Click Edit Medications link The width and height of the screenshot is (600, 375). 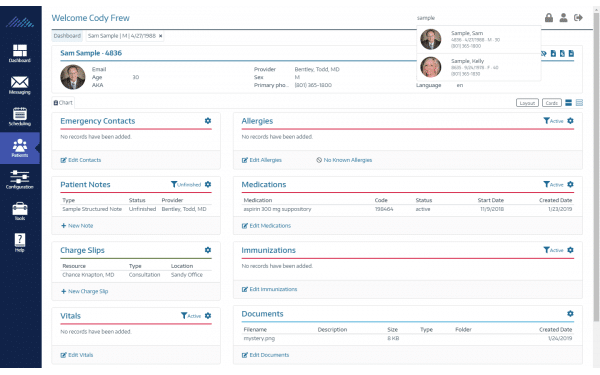(266, 226)
